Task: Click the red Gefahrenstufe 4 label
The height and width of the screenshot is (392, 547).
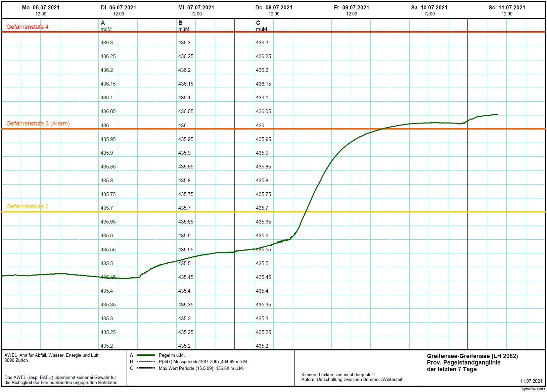Action: (x=28, y=27)
